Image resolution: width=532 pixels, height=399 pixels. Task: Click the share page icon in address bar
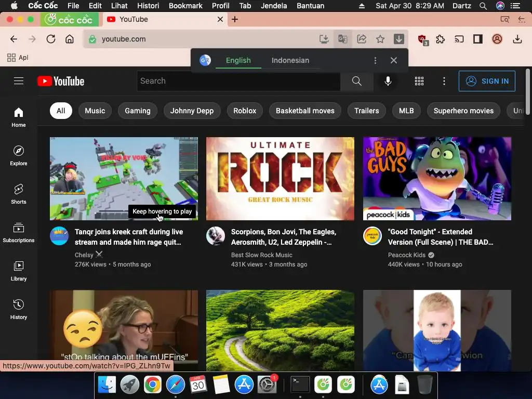(362, 39)
